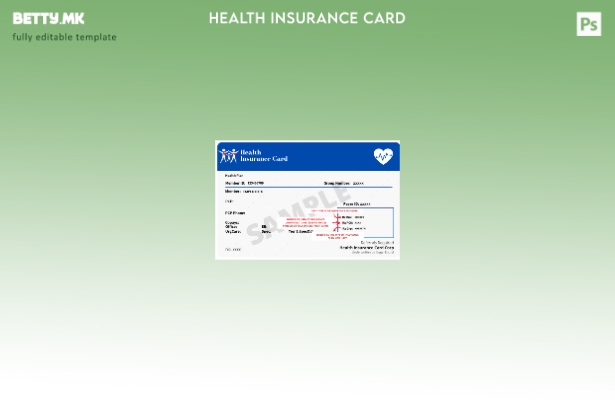Click the Member ID line on card
This screenshot has width=615, height=400.
[x=245, y=183]
